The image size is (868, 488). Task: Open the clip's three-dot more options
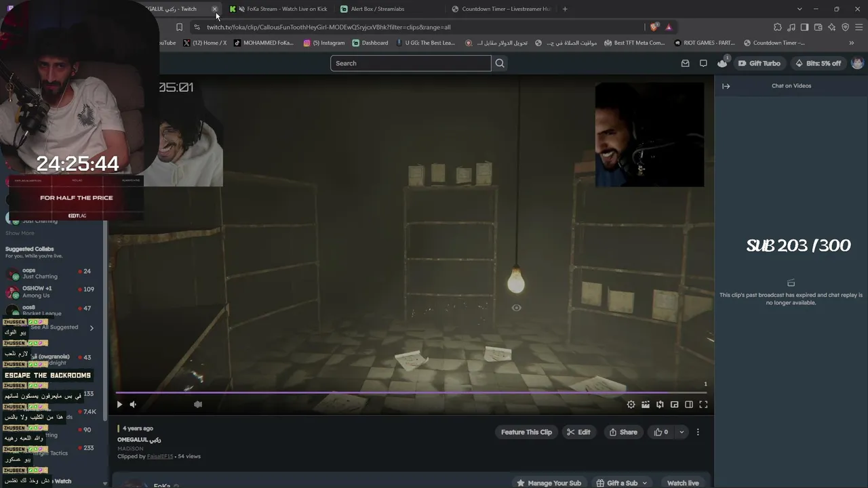pos(698,432)
